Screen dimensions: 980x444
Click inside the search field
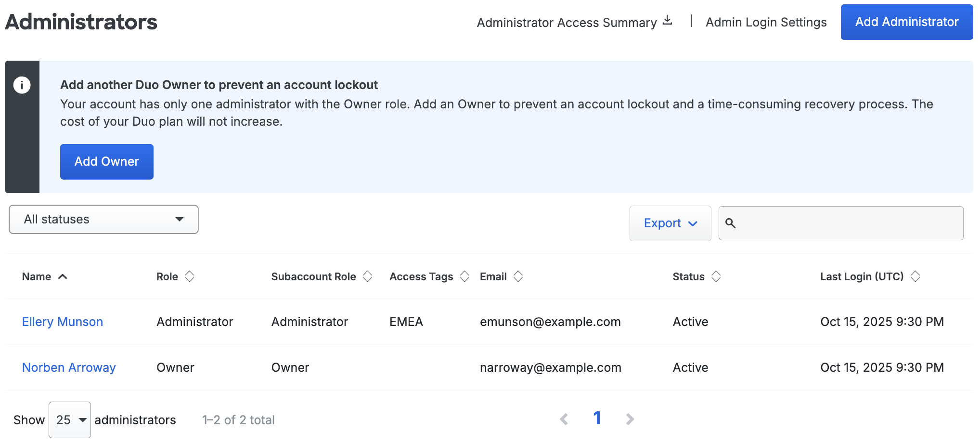click(x=842, y=223)
